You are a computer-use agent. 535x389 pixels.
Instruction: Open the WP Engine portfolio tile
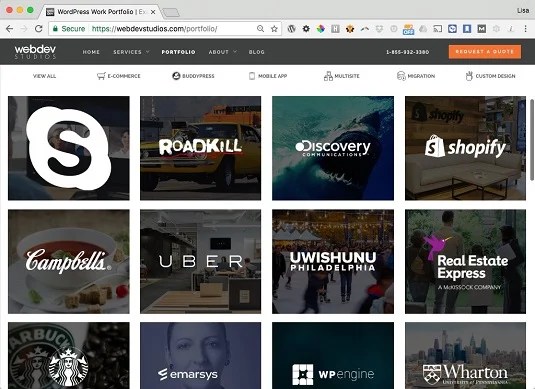[x=333, y=356]
